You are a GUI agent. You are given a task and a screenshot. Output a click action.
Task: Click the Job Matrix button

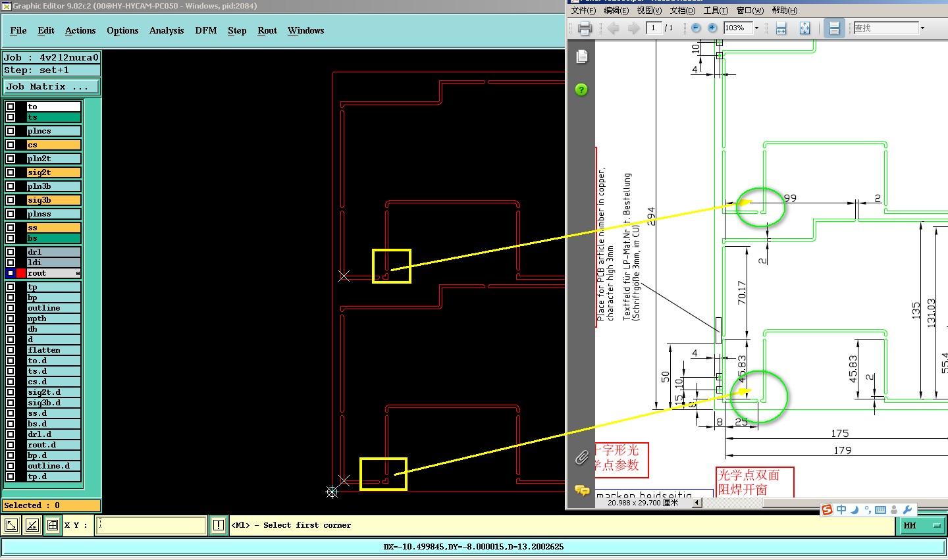[x=51, y=86]
